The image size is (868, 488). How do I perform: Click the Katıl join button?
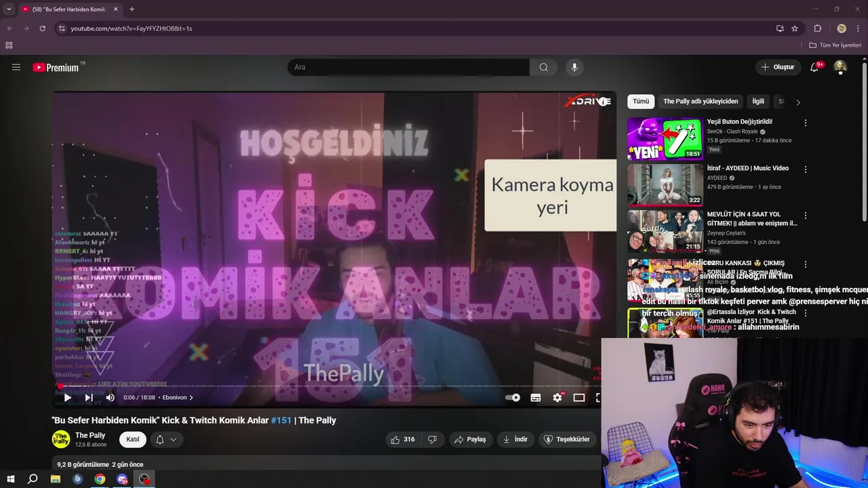133,439
